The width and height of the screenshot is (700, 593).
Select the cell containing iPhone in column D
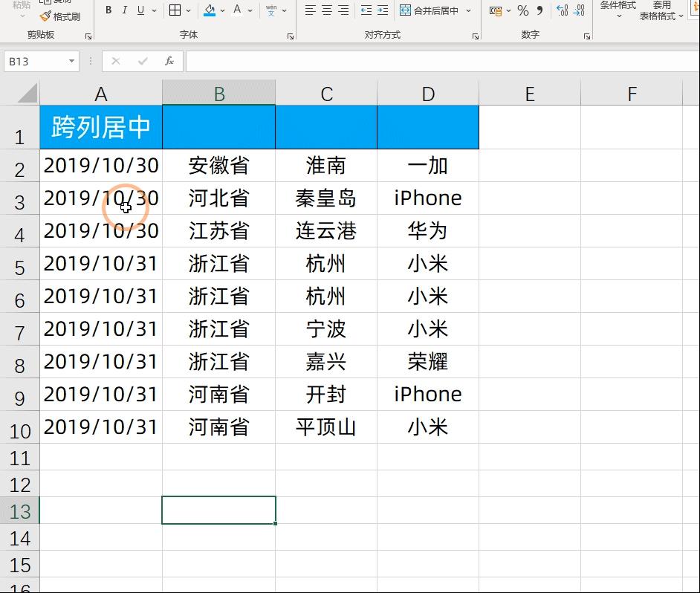(427, 198)
